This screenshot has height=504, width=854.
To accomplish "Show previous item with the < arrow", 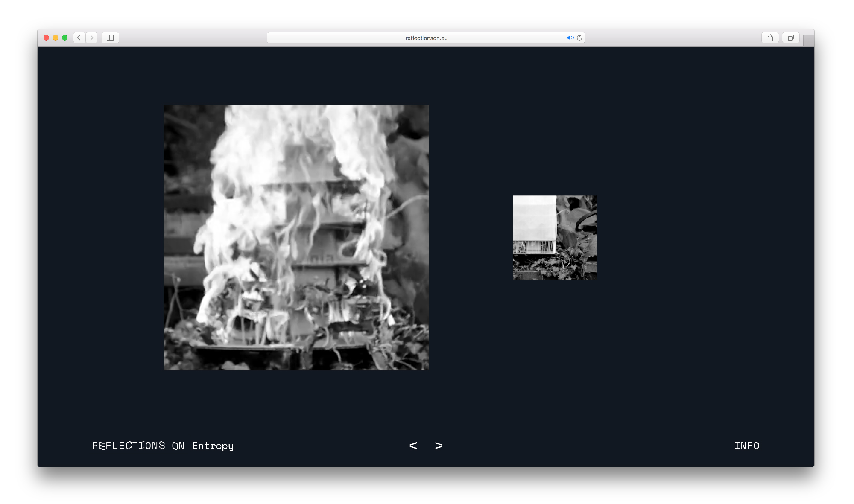I will 413,446.
